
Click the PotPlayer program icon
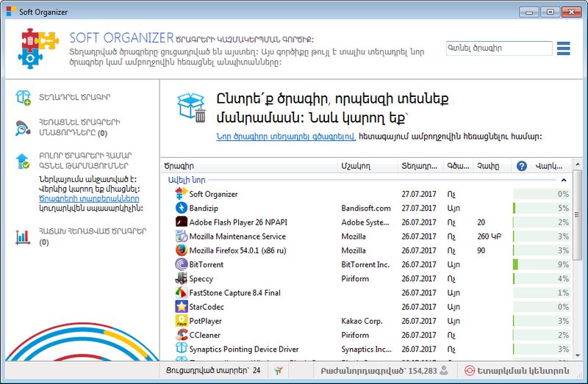[x=182, y=321]
